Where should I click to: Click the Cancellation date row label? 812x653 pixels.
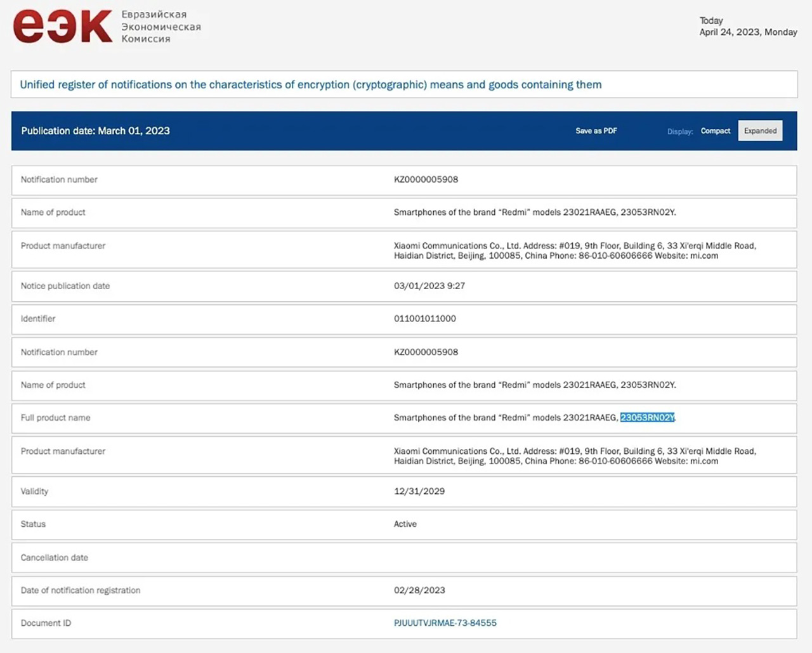tap(54, 558)
